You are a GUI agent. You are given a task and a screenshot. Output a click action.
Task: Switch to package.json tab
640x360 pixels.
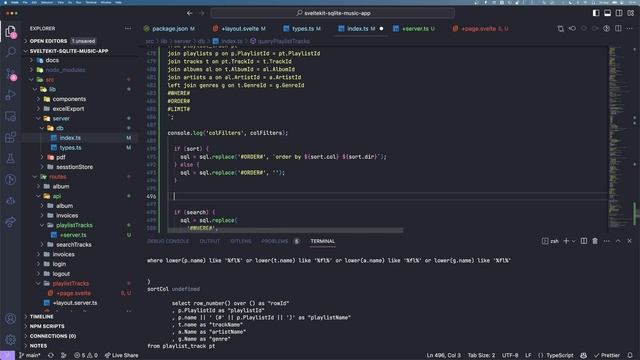169,29
